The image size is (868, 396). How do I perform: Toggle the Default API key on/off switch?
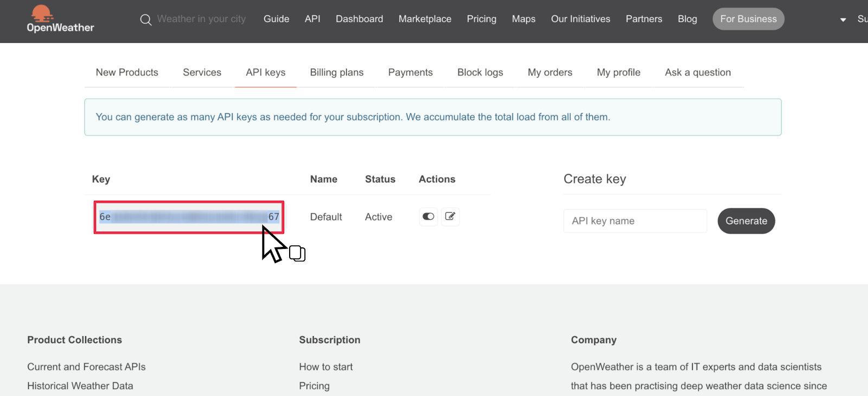tap(429, 216)
